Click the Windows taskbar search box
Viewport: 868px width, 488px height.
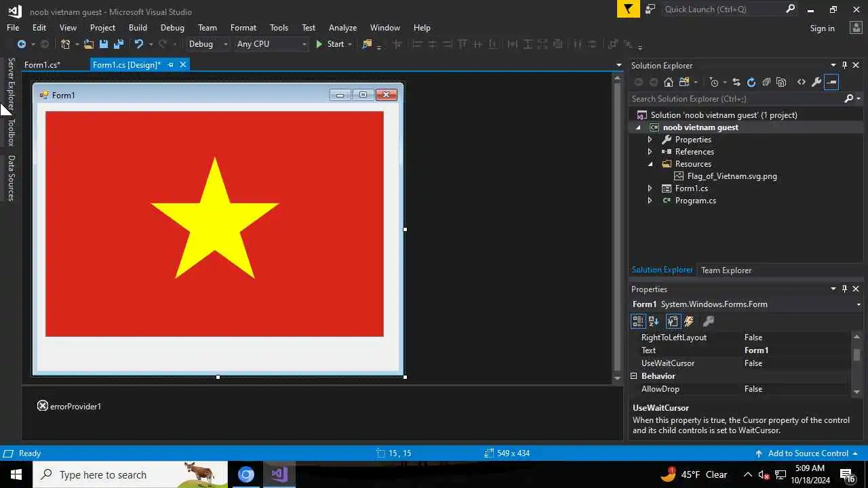pos(130,474)
